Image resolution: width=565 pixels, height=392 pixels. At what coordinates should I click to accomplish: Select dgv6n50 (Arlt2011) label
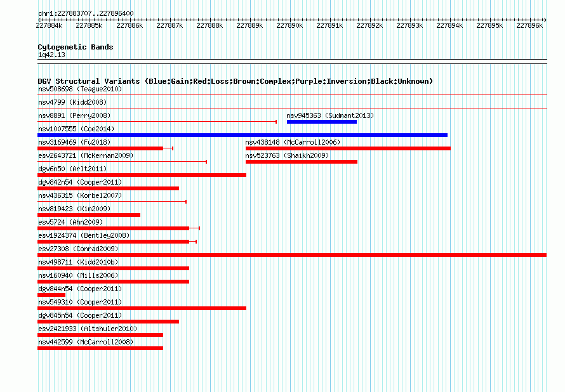point(72,169)
